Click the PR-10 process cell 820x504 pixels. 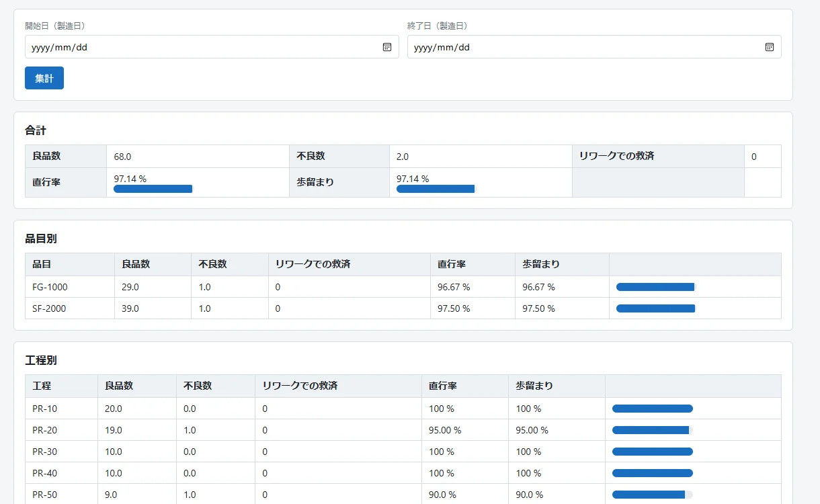tap(61, 409)
